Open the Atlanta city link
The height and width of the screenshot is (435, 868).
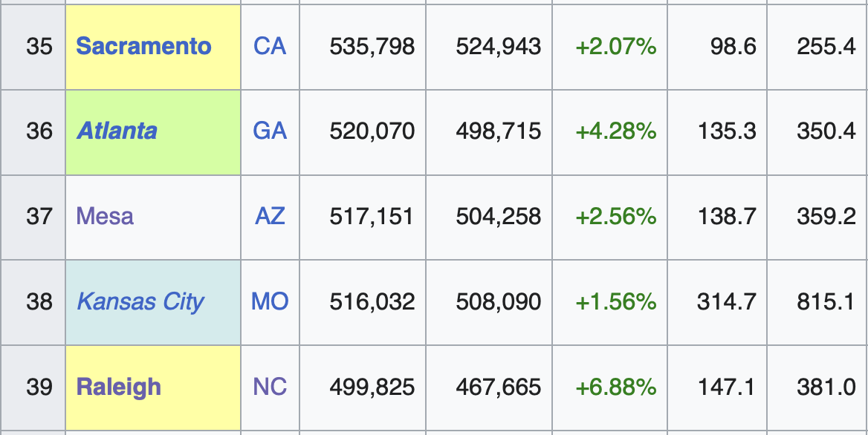[x=117, y=131]
